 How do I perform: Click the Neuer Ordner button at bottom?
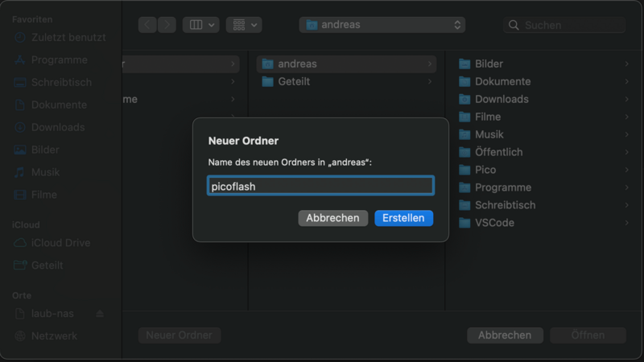click(179, 335)
